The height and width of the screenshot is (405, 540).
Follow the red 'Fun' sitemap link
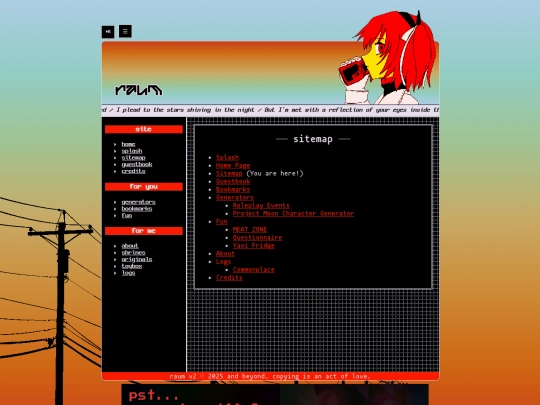tap(221, 221)
